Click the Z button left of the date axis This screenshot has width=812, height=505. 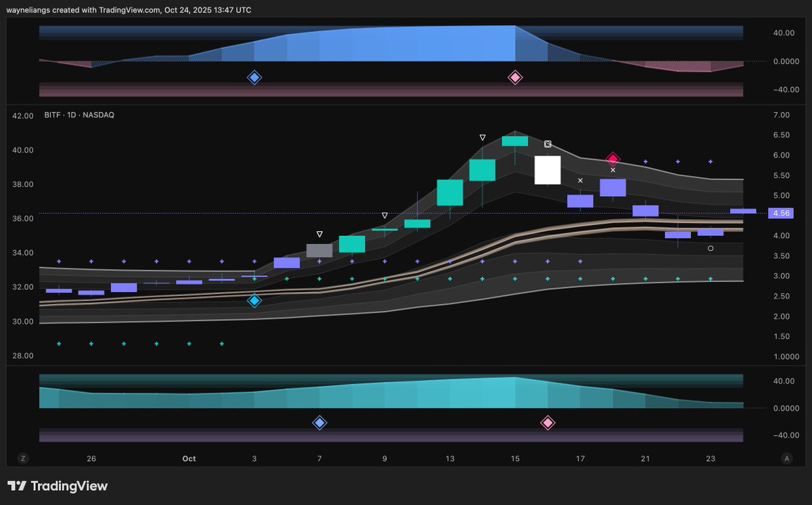(x=23, y=458)
